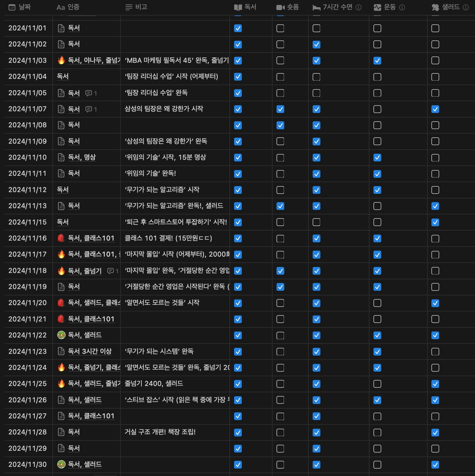Uncheck the 독서 checkbox for 2024/11/23
The image size is (475, 476).
pos(238,352)
